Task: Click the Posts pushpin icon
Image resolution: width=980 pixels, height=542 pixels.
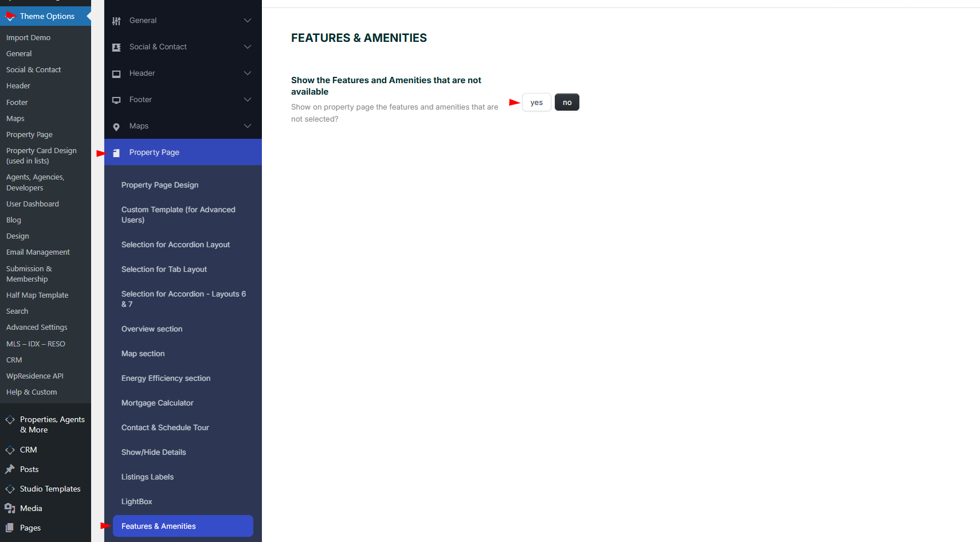Action: click(x=10, y=469)
